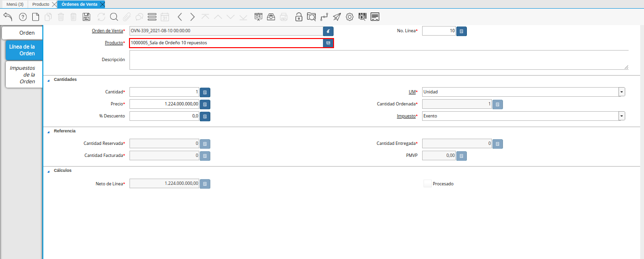Click the second delete selection trash icon
The image size is (644, 259).
click(x=74, y=17)
